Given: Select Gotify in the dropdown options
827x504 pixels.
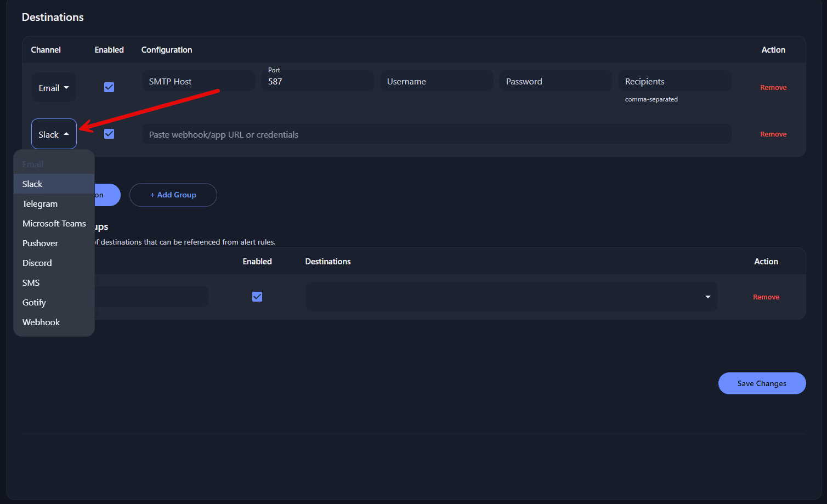Looking at the screenshot, I should coord(34,302).
